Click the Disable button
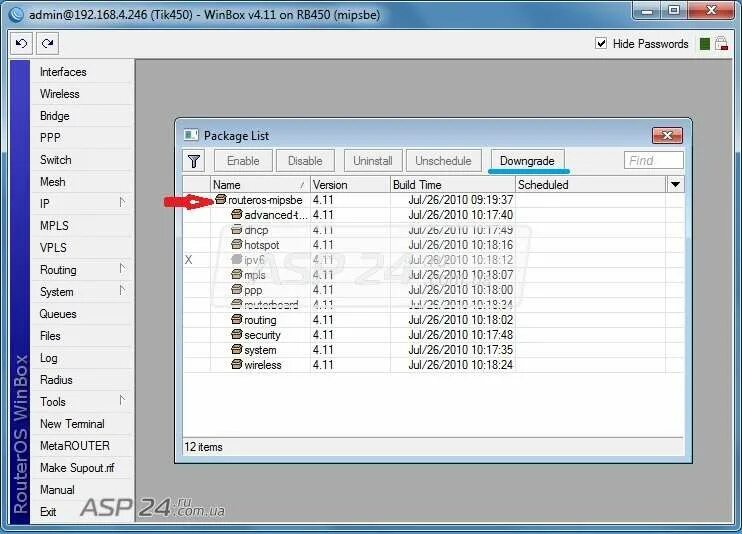The image size is (742, 534). pyautogui.click(x=305, y=161)
